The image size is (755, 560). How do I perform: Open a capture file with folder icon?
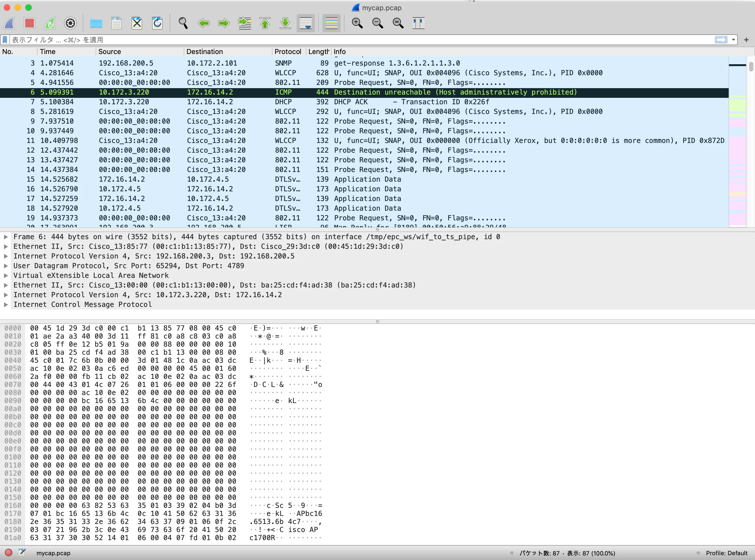(96, 23)
